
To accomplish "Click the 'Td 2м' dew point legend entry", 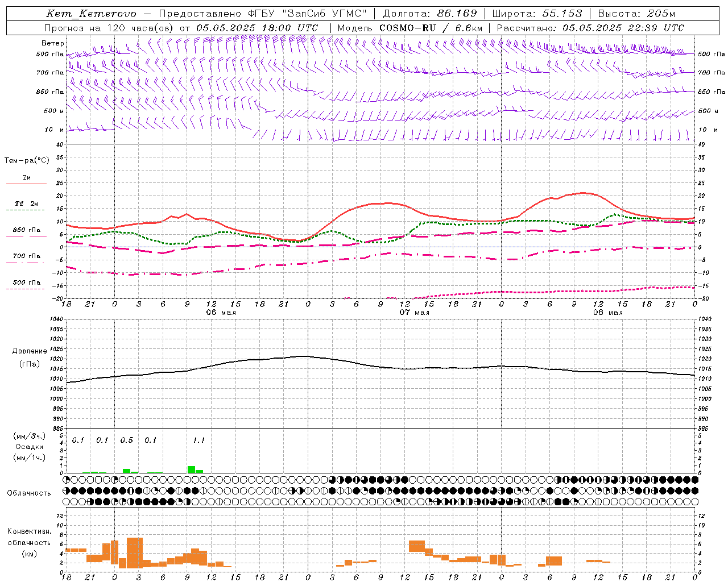I will [x=26, y=203].
